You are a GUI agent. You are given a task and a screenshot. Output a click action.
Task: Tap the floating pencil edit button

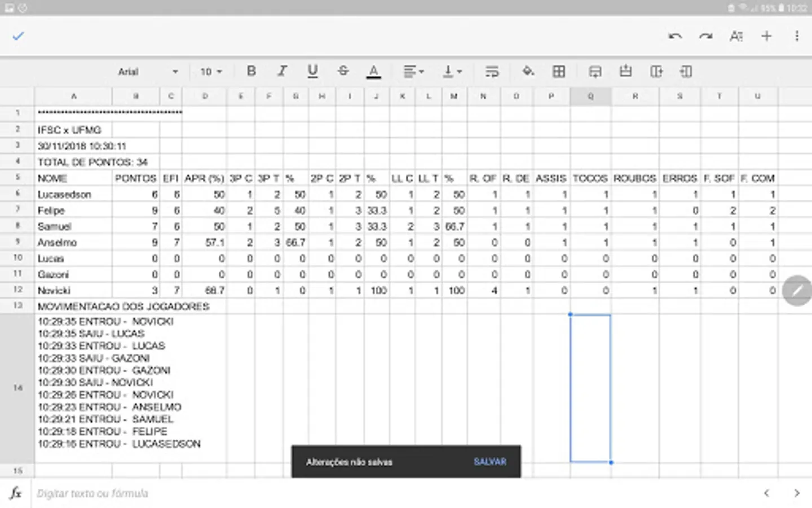(797, 291)
